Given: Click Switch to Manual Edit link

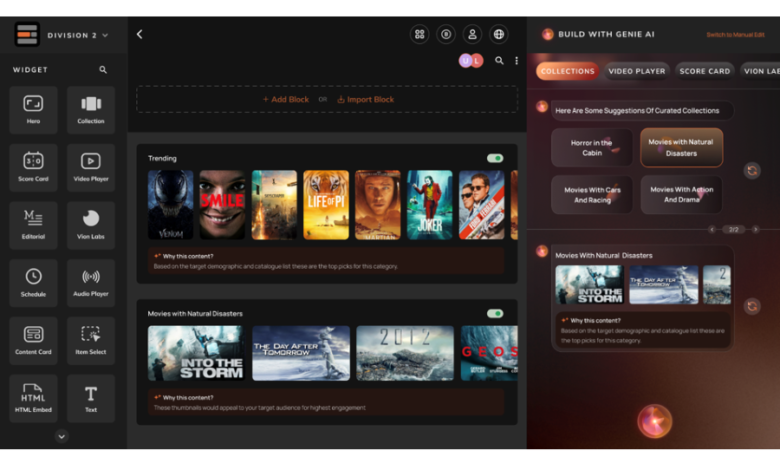Looking at the screenshot, I should (735, 35).
